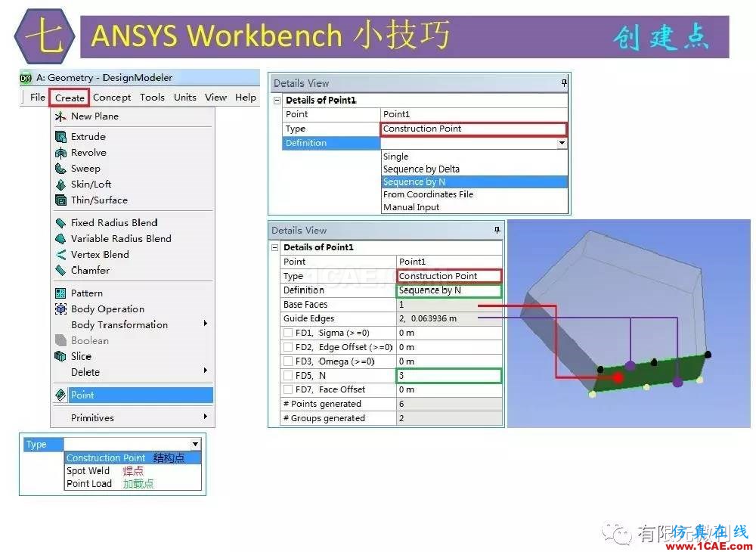
Task: Click the DesignModeler app icon in title bar
Action: [x=26, y=78]
